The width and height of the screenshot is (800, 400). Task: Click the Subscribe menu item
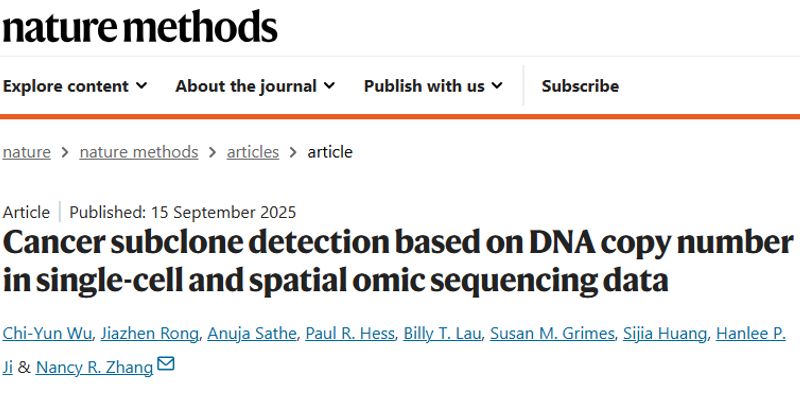[580, 86]
